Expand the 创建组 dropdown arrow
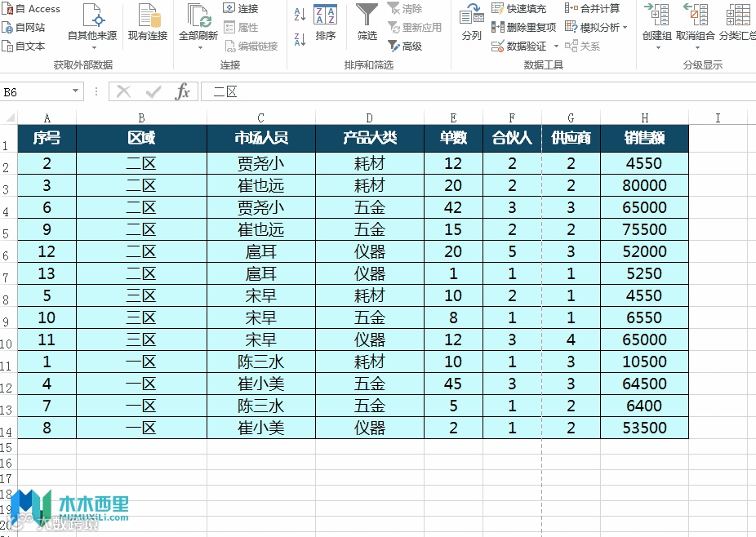This screenshot has height=537, width=756. [658, 47]
